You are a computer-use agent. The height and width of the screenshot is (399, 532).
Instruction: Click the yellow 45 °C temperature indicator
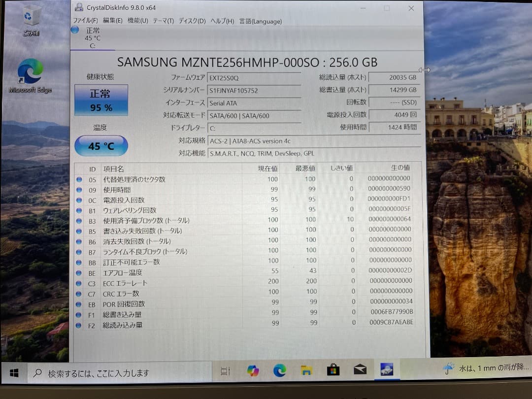[100, 145]
